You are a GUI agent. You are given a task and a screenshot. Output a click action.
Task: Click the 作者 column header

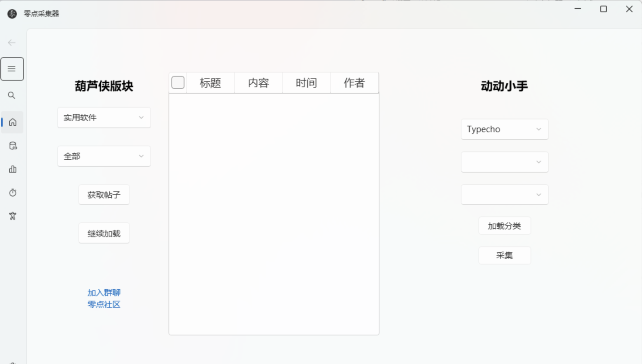tap(354, 83)
